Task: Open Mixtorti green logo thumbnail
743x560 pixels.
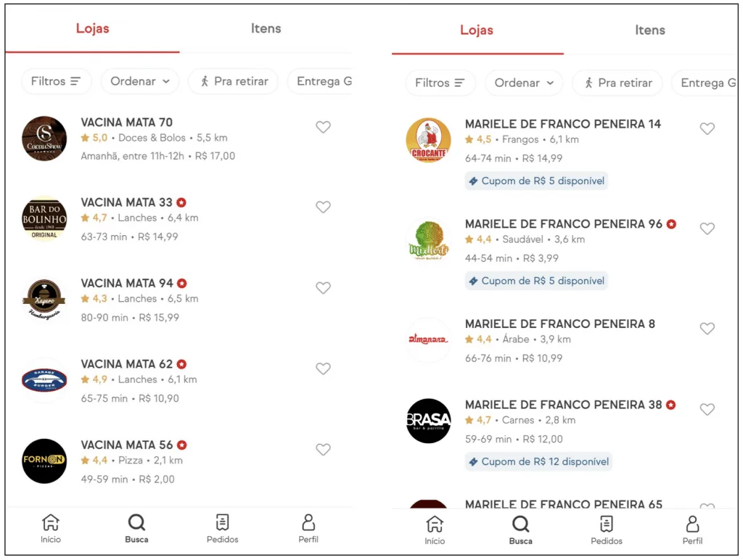Action: coord(428,240)
